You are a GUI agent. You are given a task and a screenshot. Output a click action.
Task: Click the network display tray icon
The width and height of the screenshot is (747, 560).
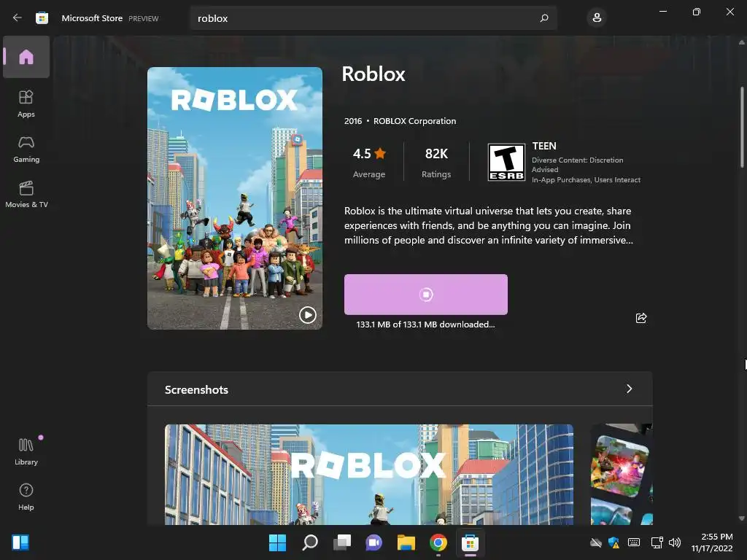point(657,542)
